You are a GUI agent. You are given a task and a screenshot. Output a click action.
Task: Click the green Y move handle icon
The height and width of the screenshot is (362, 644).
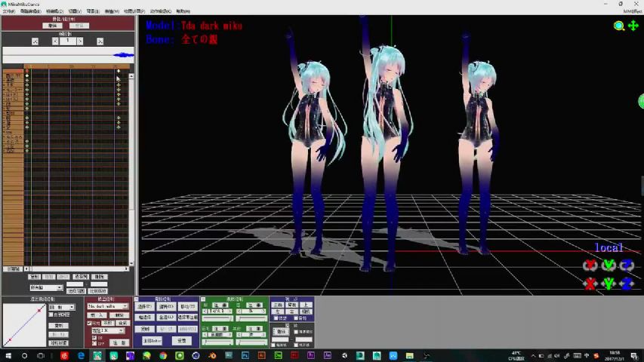coord(609,284)
